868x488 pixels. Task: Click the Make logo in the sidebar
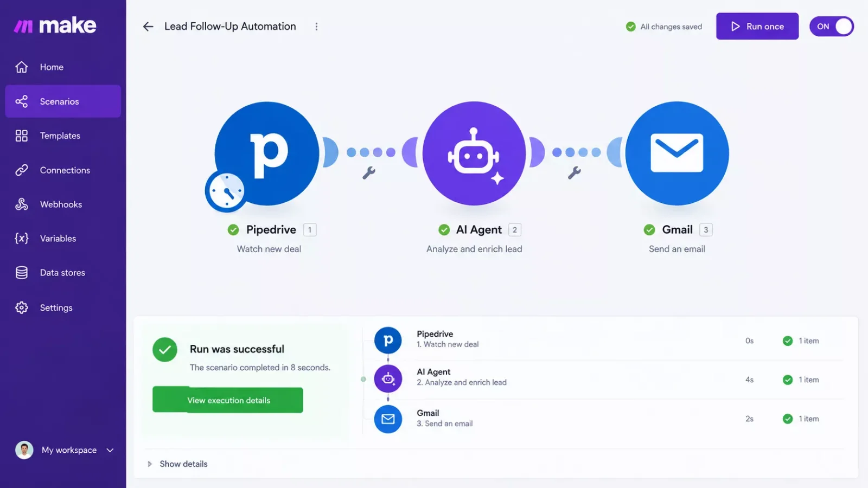(55, 25)
